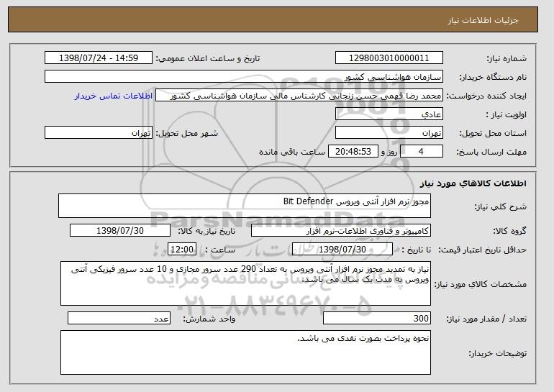
Task: Click the remaining days field showing 4
Action: pos(422,152)
